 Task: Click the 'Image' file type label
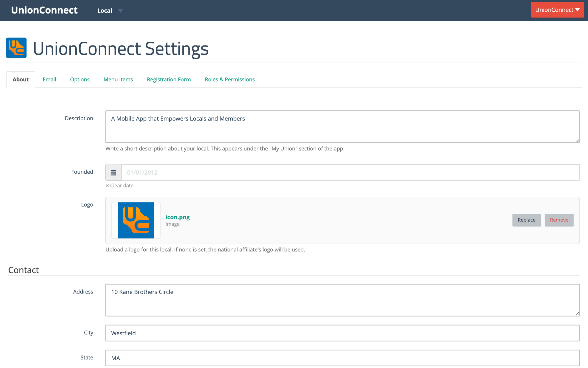coord(172,224)
